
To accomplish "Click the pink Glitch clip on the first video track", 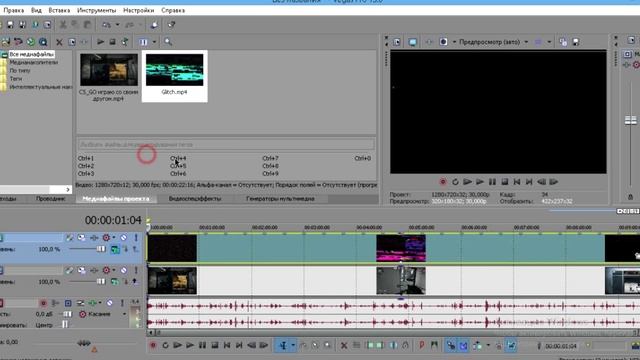I will pyautogui.click(x=401, y=248).
